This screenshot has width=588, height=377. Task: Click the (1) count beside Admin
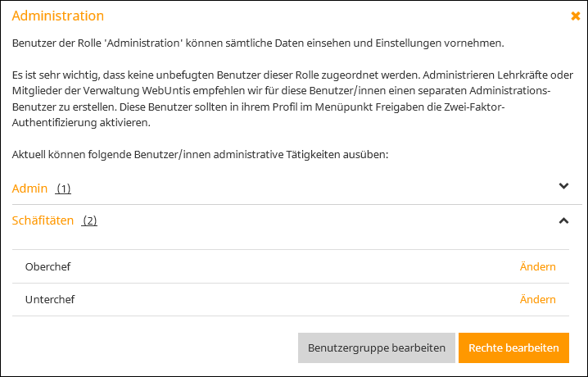(x=63, y=188)
